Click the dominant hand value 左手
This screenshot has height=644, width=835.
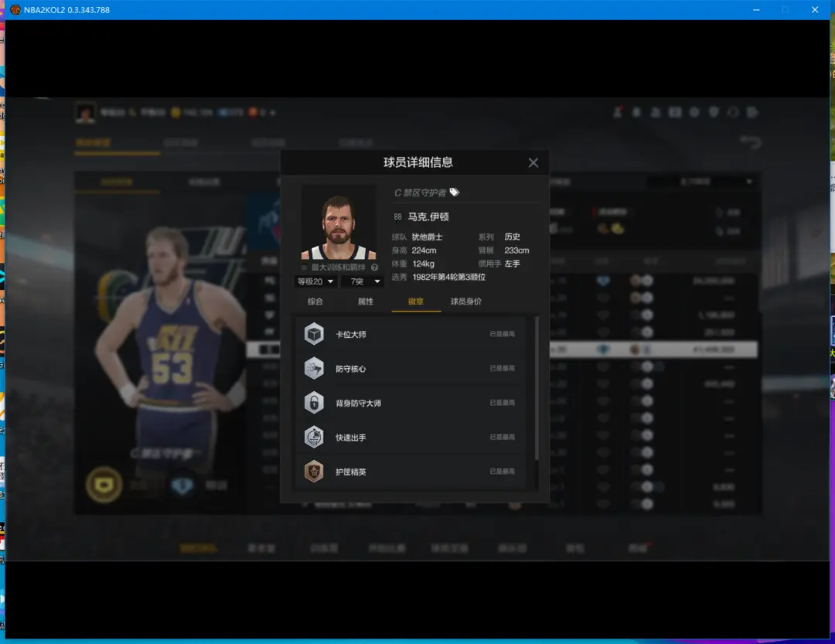tap(513, 264)
